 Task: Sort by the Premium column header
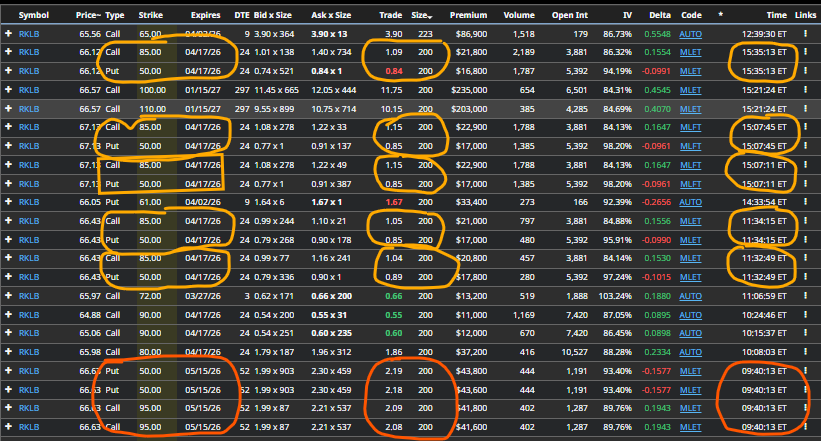point(468,15)
